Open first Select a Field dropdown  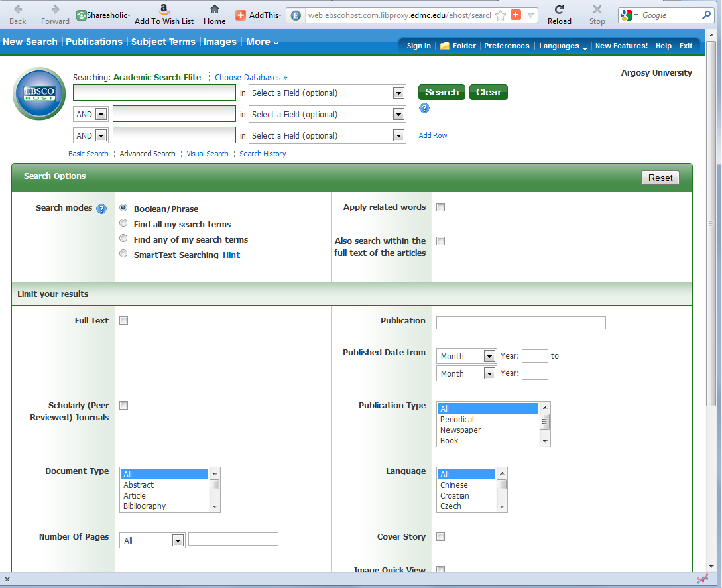click(x=328, y=93)
